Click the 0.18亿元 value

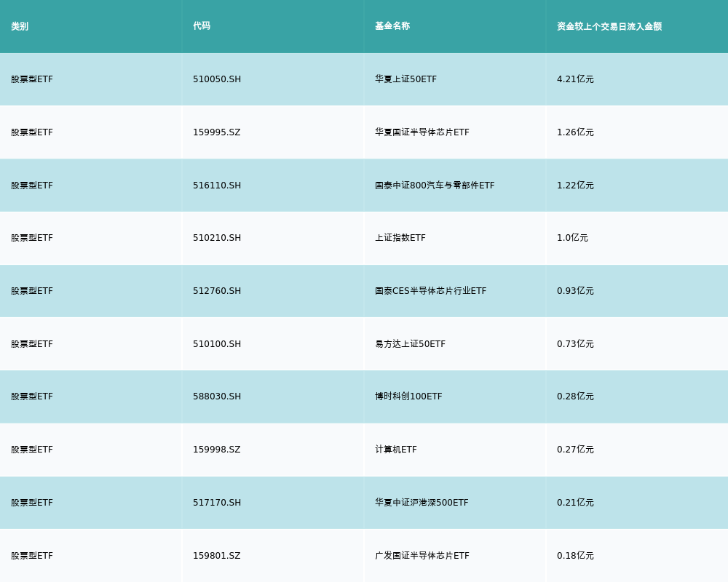575,556
